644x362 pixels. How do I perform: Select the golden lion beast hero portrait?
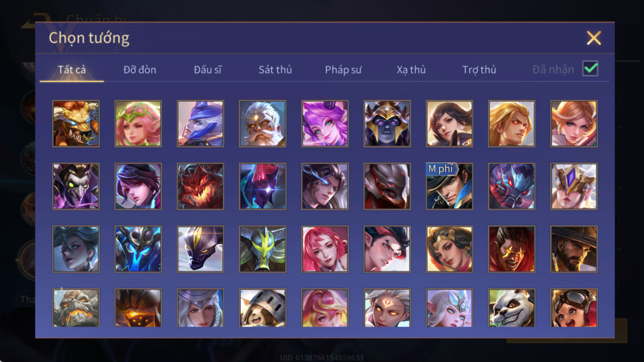coord(76,124)
